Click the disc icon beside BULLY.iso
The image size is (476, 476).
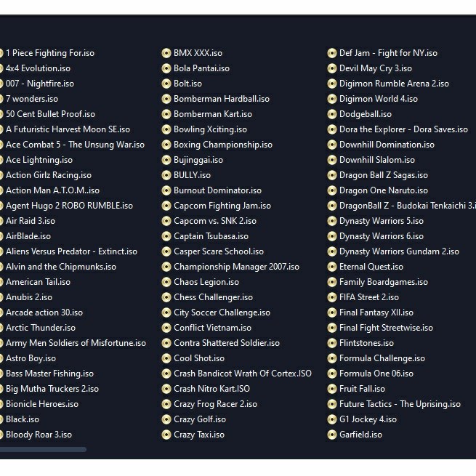[166, 175]
